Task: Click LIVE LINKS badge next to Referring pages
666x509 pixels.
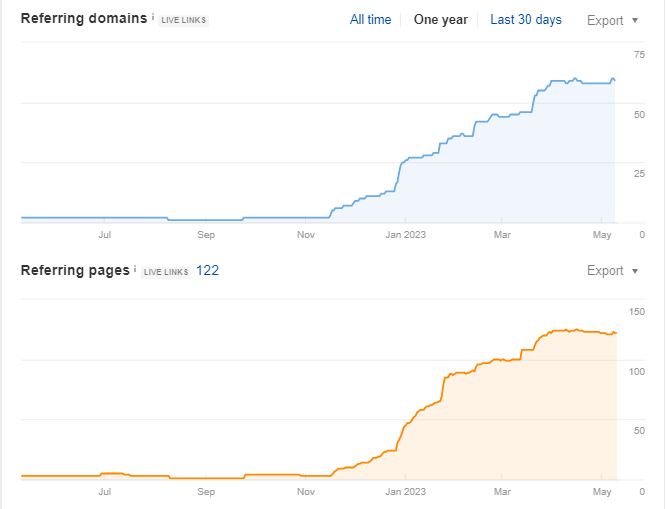Action: 166,271
